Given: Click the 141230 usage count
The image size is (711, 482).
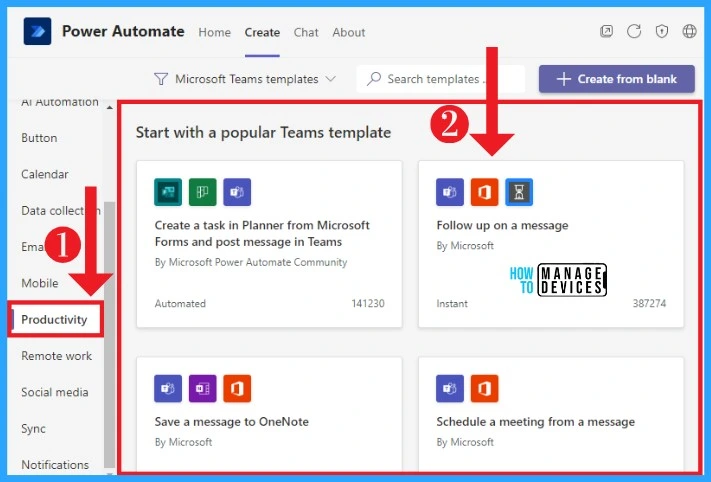Looking at the screenshot, I should pos(368,303).
